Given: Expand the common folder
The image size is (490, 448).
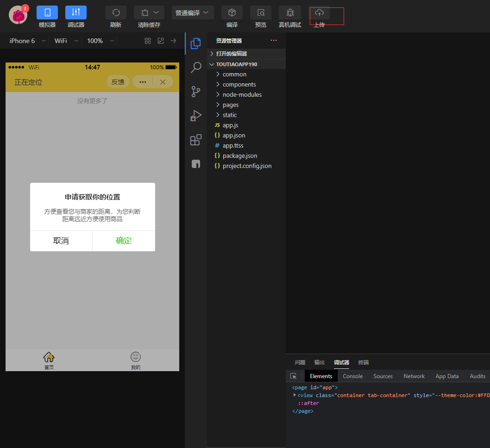Looking at the screenshot, I should [246, 75].
